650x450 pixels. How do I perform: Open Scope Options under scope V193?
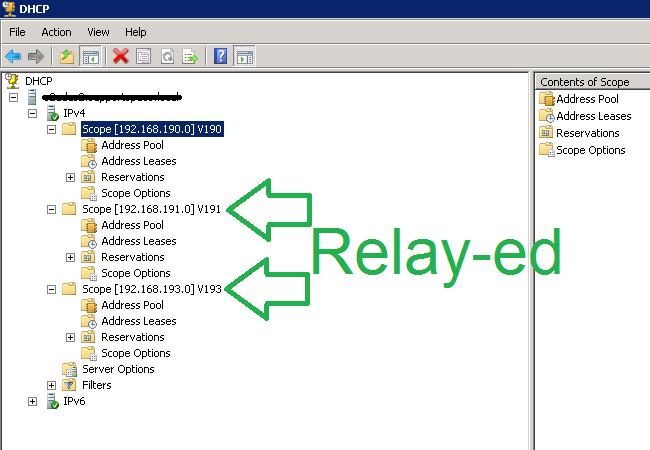click(x=136, y=353)
